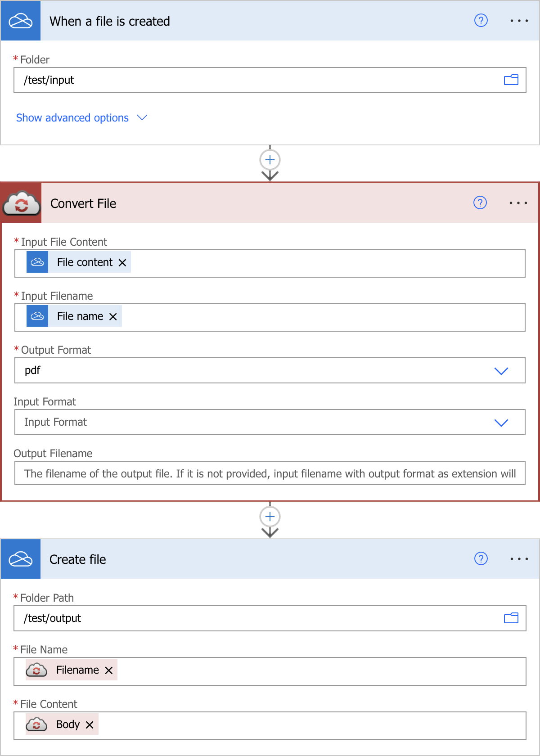Click the Output Filename field

click(x=270, y=473)
